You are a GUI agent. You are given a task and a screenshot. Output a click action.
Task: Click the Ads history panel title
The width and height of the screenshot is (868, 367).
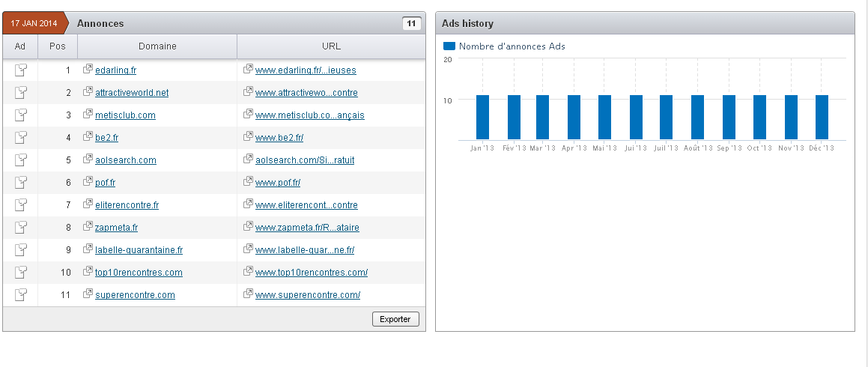[468, 24]
